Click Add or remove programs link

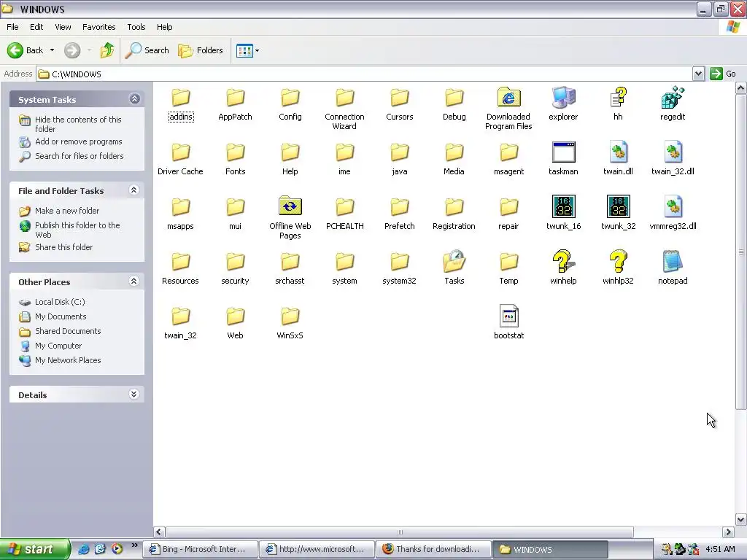click(79, 141)
